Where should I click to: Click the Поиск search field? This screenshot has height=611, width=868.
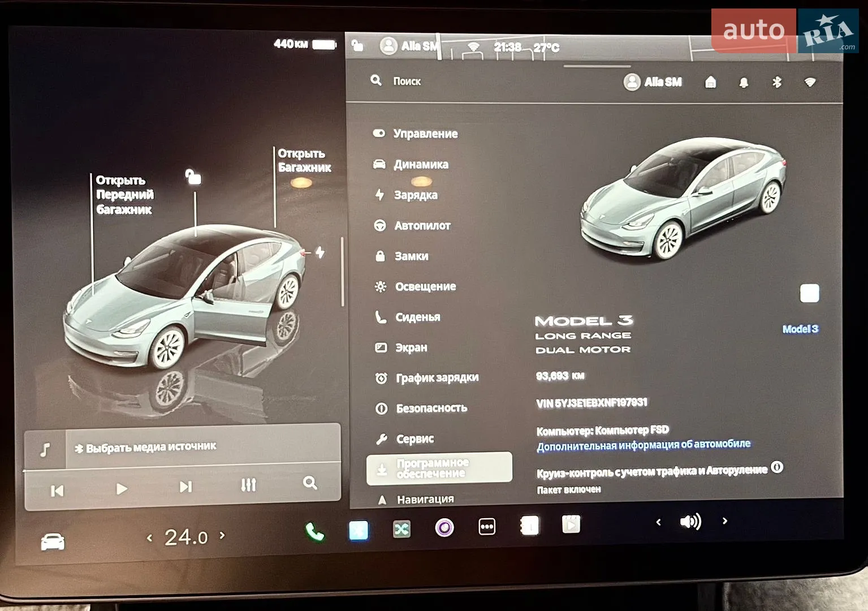407,81
